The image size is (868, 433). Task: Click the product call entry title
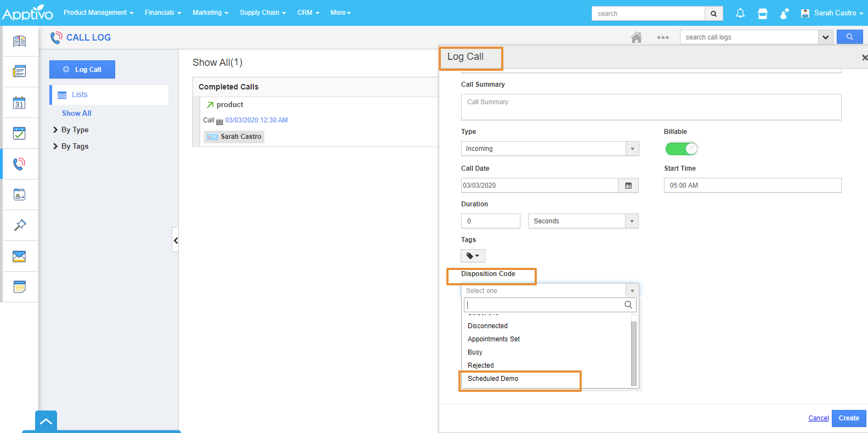[x=230, y=105]
